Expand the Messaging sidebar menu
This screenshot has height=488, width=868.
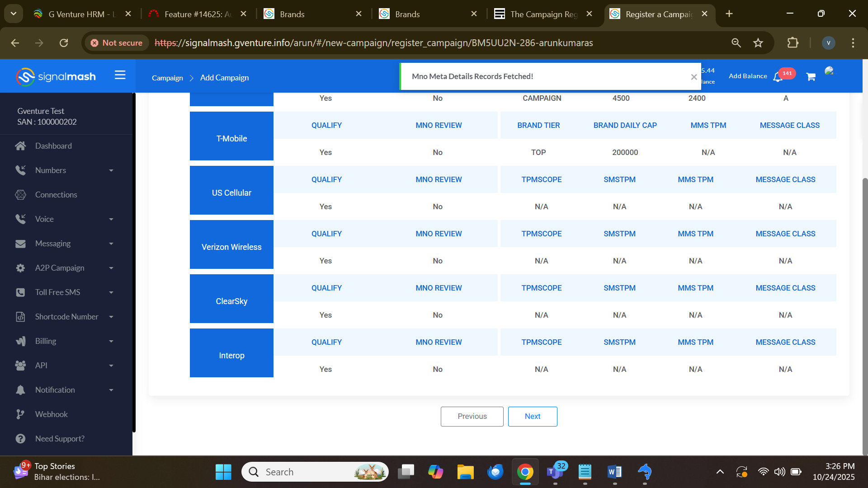pyautogui.click(x=111, y=244)
